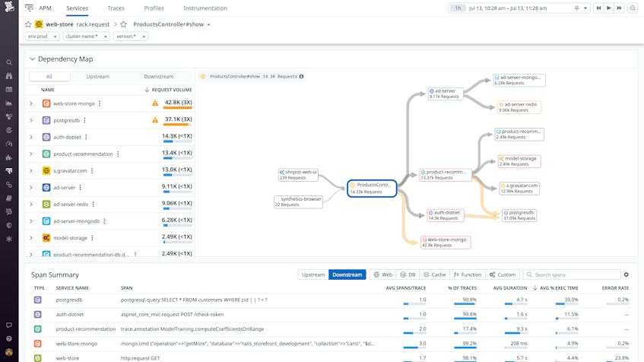
Task: Click the sidebar dashboards list icon
Action: click(9, 90)
